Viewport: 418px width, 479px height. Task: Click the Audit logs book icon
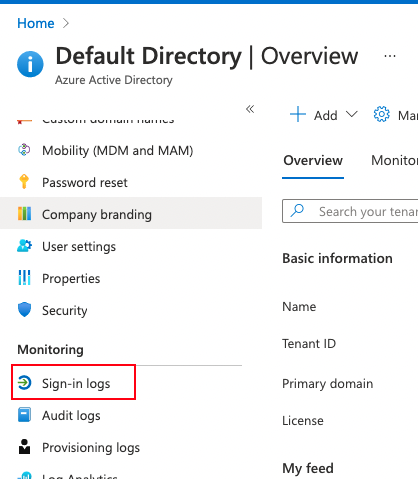click(24, 415)
